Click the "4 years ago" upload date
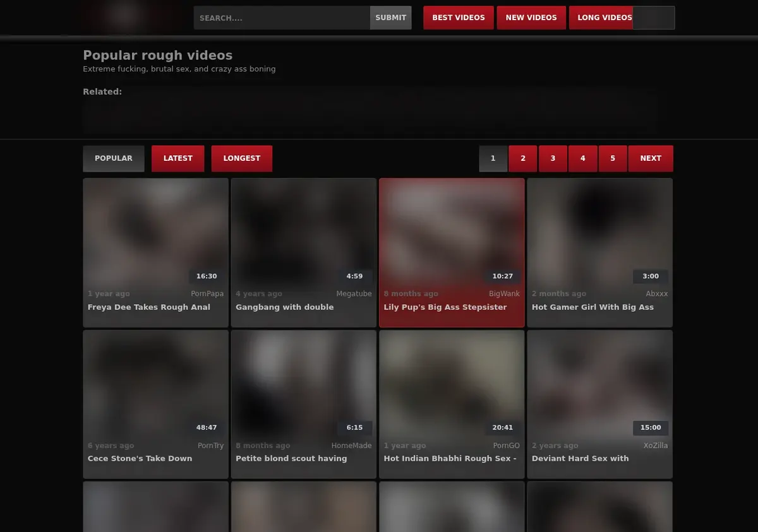 pos(259,293)
